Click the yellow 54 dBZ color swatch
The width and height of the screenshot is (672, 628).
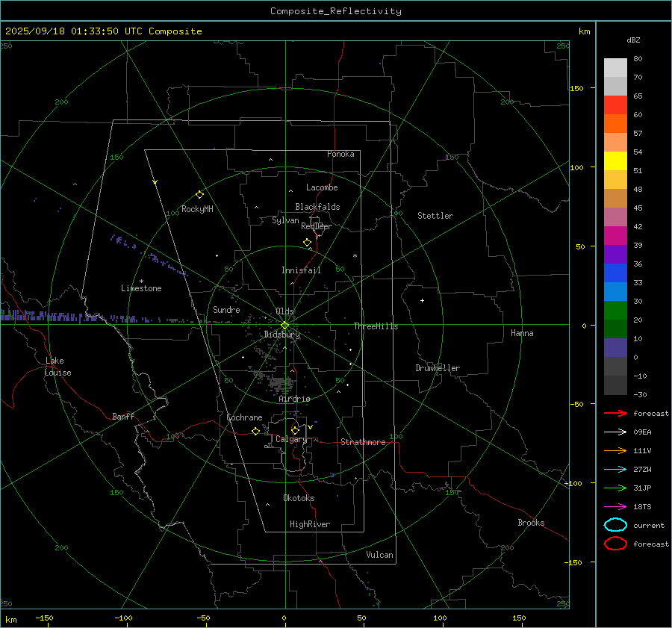pos(615,161)
